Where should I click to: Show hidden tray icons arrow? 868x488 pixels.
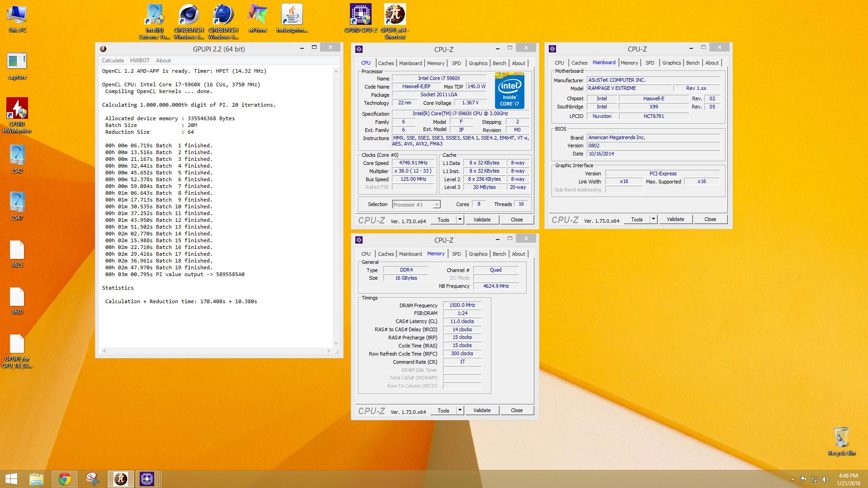792,479
